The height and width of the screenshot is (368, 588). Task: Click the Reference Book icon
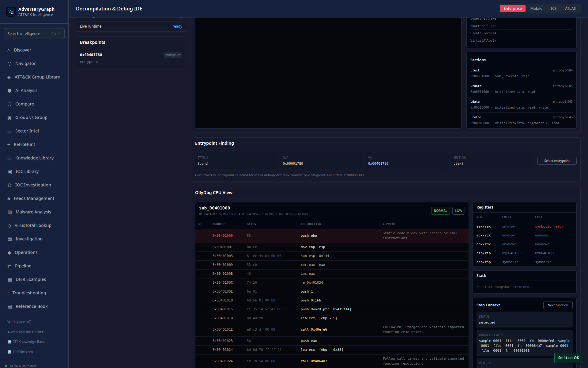pos(9,307)
